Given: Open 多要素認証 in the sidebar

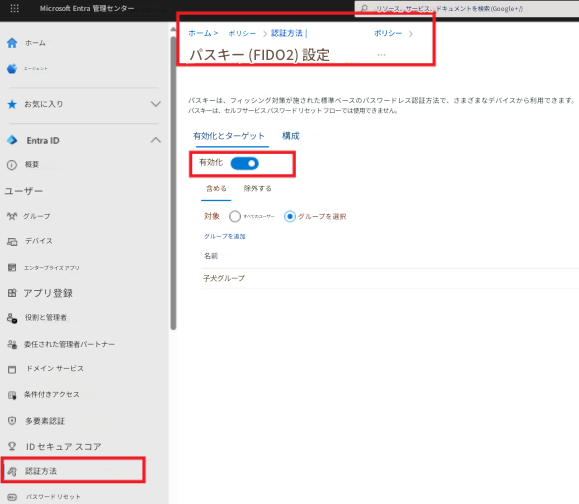Looking at the screenshot, I should [x=45, y=421].
